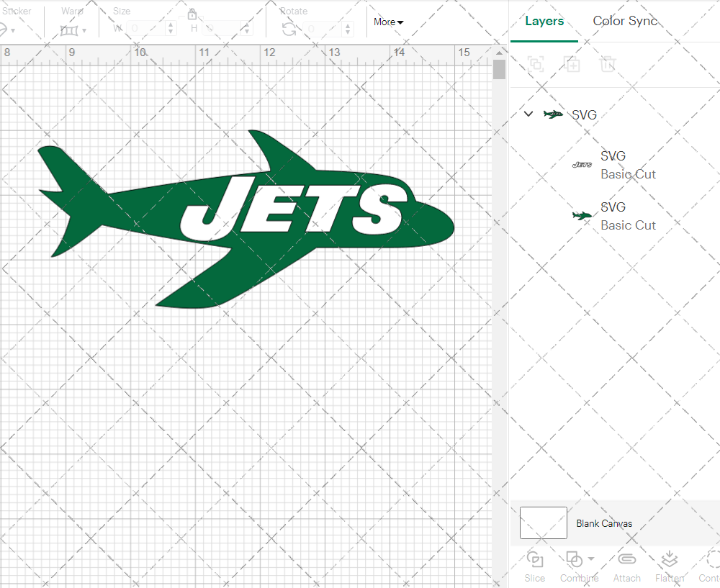Click the rotate stepper arrows

(348, 29)
